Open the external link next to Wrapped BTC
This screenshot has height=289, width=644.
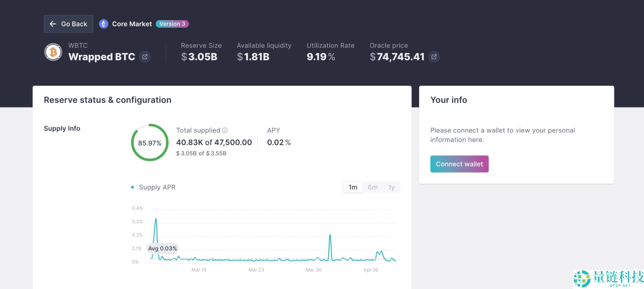click(x=145, y=57)
